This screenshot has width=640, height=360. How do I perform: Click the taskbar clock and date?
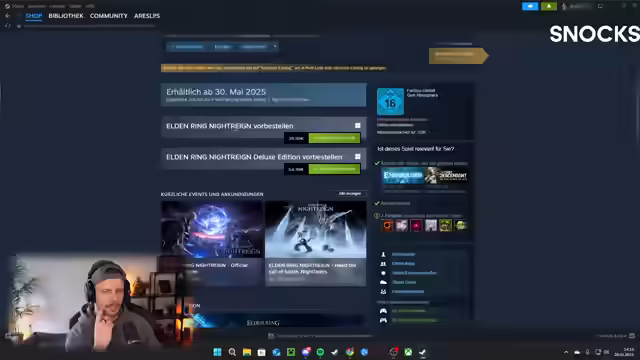point(624,352)
